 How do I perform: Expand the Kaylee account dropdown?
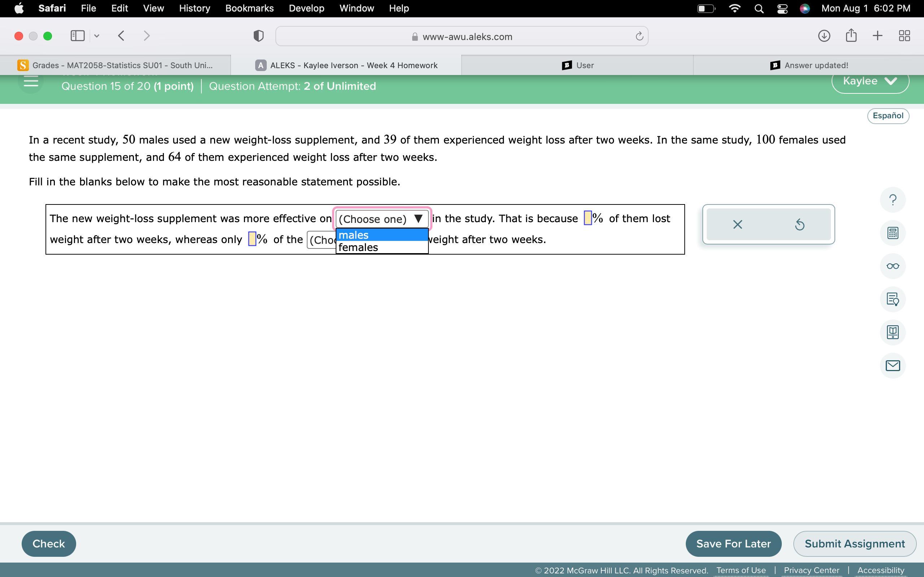coord(870,81)
